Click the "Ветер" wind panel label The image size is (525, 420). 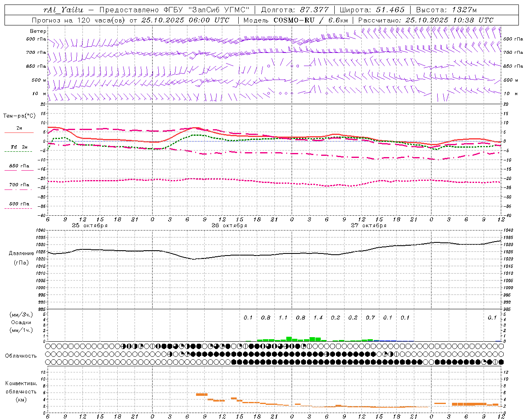[x=38, y=31]
